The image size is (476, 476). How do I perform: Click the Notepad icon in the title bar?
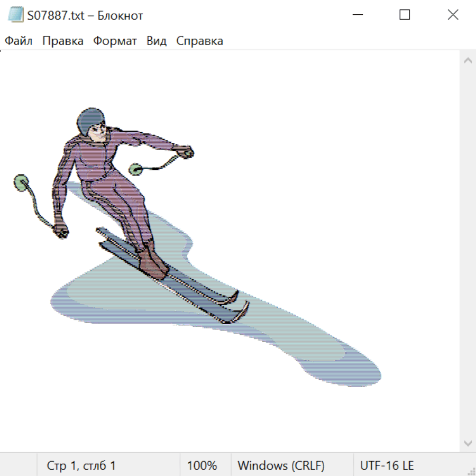15,15
